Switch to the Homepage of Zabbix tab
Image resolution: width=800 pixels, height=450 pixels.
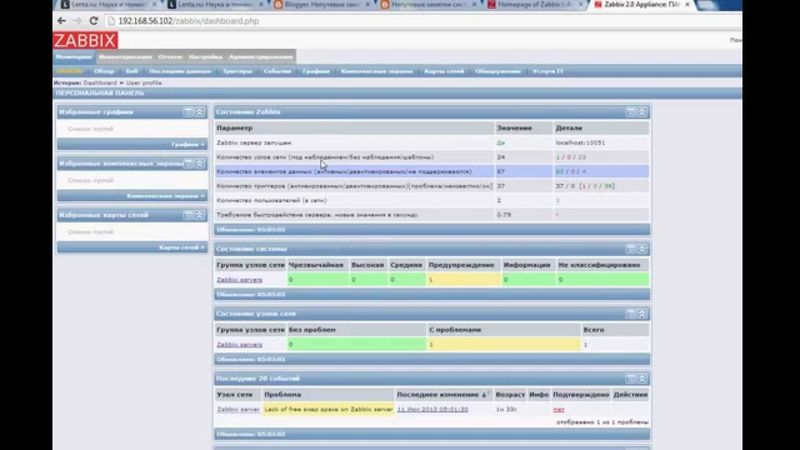534,5
